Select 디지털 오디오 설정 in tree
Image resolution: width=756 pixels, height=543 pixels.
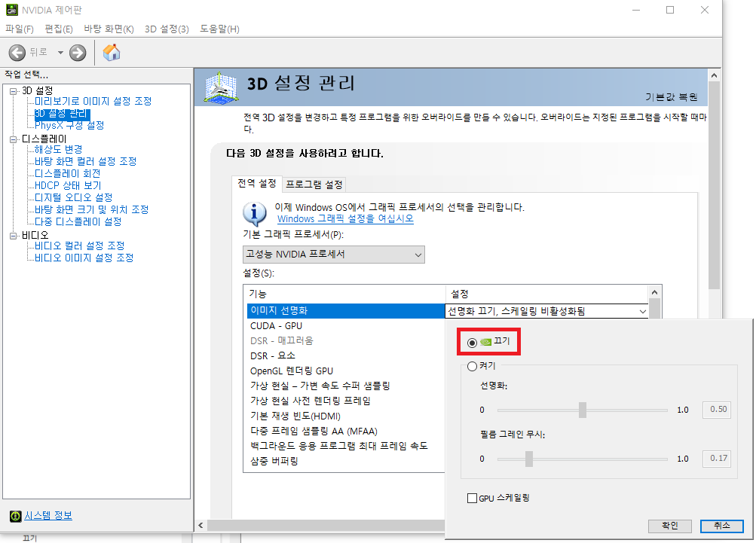point(73,197)
